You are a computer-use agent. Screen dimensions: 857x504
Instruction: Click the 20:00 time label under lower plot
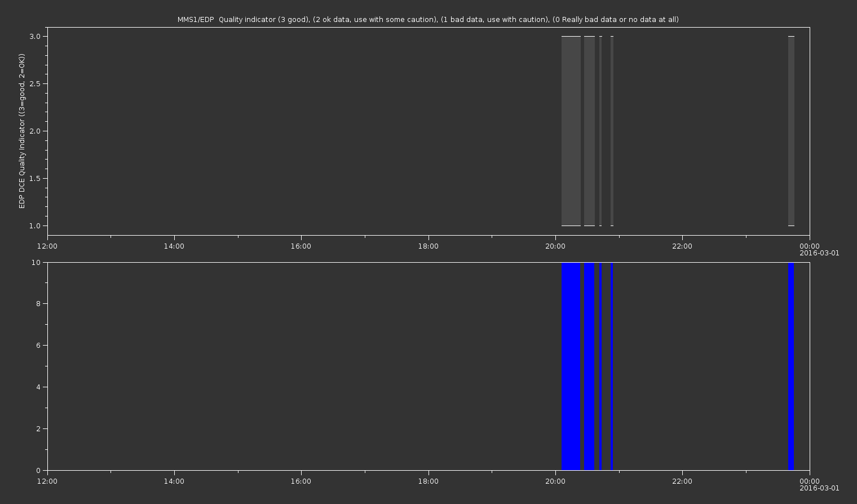click(555, 481)
